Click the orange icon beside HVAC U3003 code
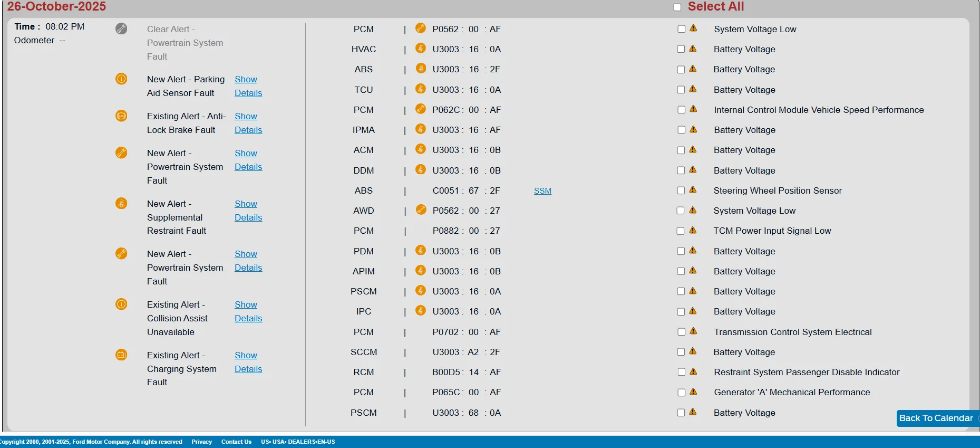 [x=420, y=48]
